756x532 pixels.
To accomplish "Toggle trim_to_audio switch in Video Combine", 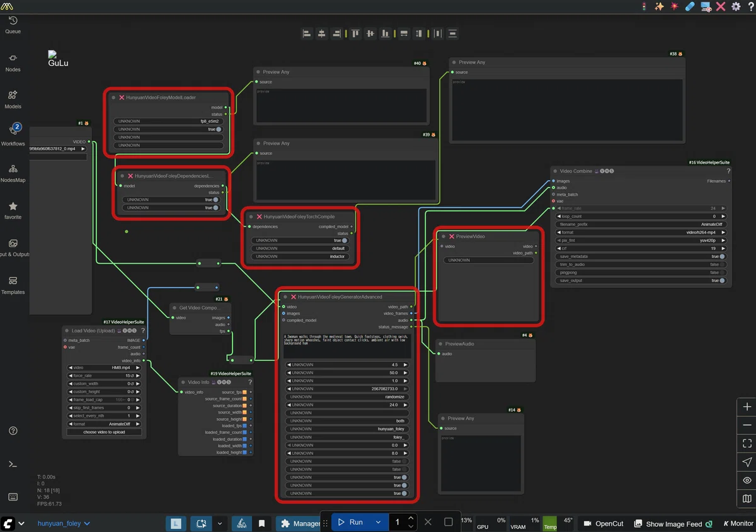I will point(722,264).
